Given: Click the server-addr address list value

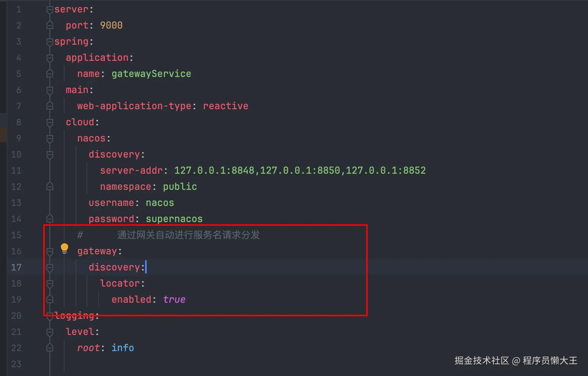Looking at the screenshot, I should (299, 171).
